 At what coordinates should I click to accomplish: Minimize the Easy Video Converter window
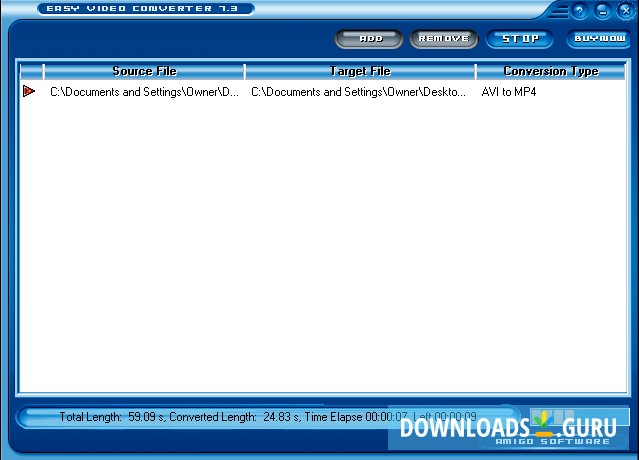(603, 11)
